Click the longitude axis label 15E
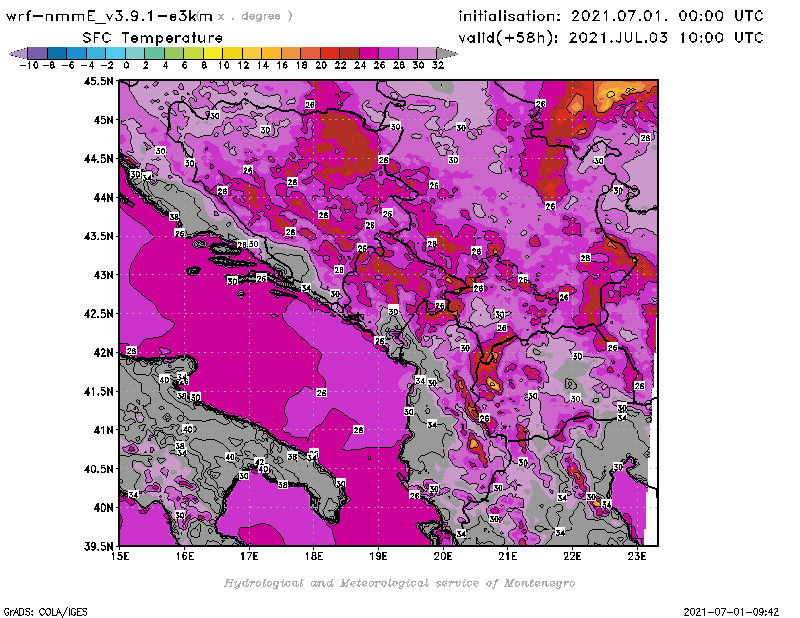The width and height of the screenshot is (800, 618). [x=120, y=556]
